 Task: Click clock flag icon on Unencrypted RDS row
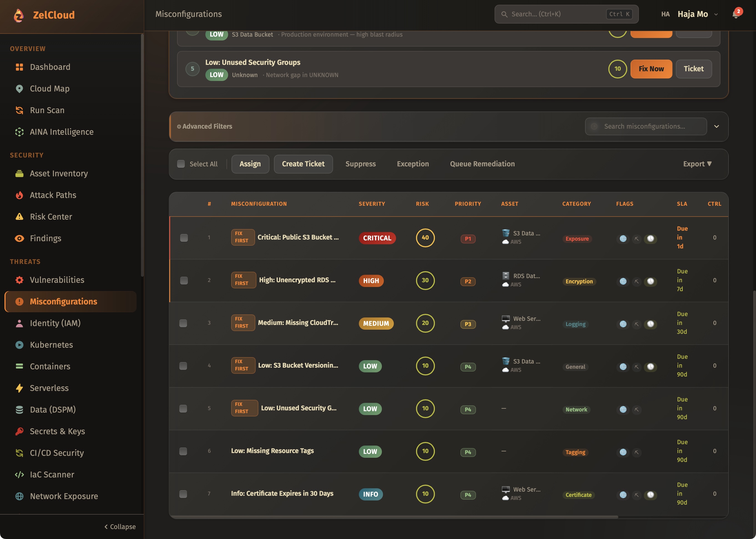coord(650,281)
